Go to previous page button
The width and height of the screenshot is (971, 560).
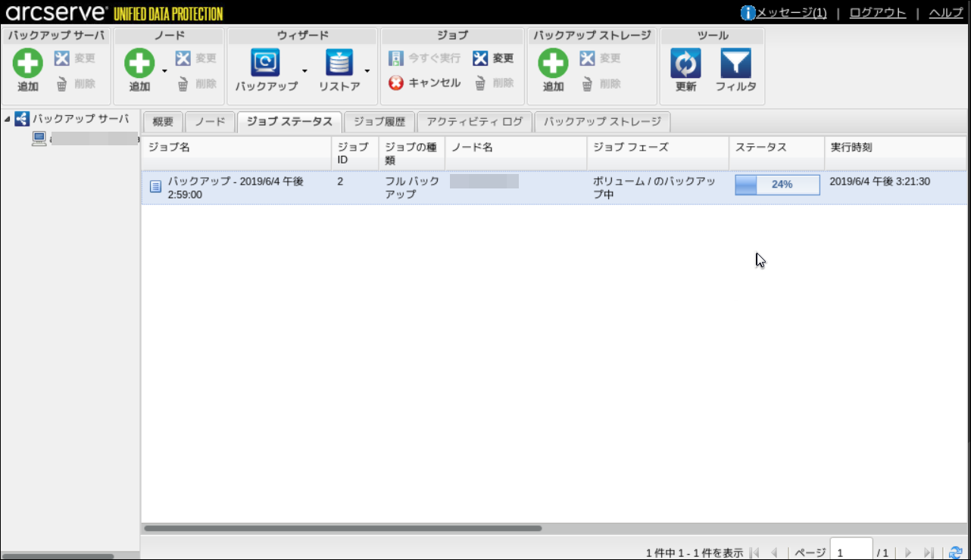[774, 553]
